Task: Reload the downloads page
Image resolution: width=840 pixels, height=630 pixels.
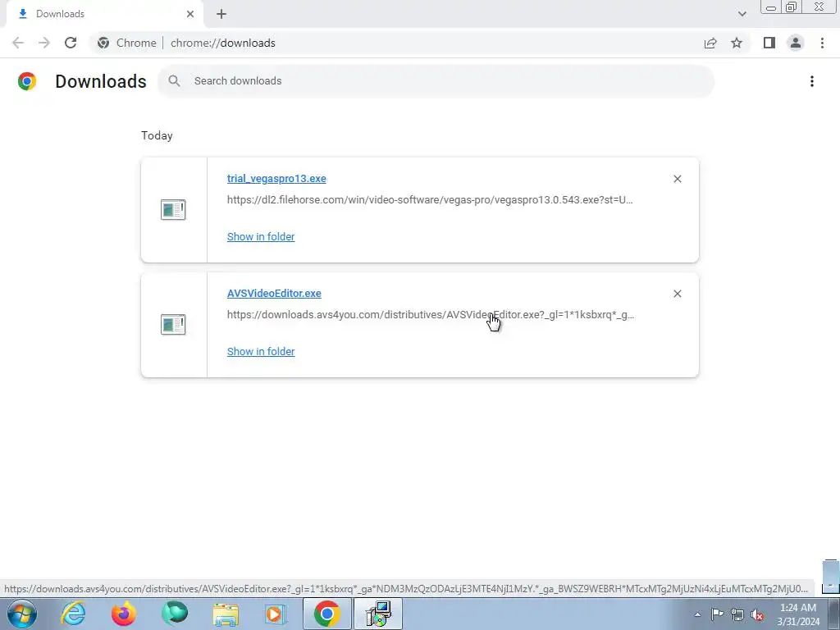Action: coord(71,43)
